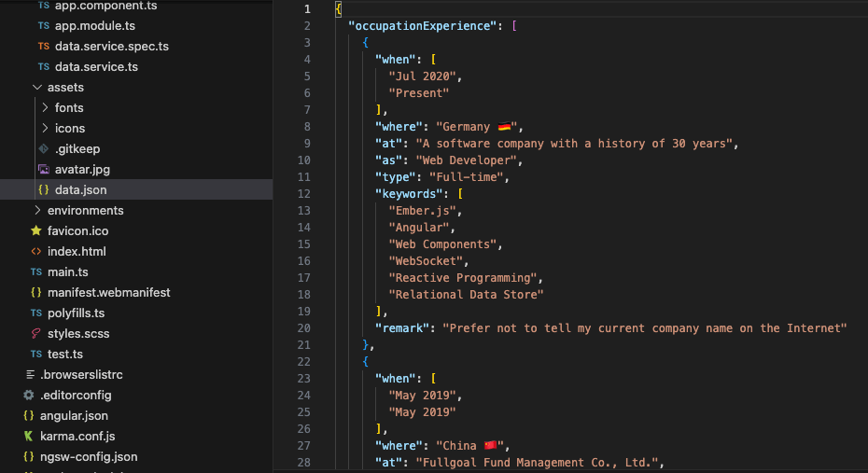This screenshot has width=868, height=473.
Task: Click the HTML icon beside index.html
Action: point(36,252)
